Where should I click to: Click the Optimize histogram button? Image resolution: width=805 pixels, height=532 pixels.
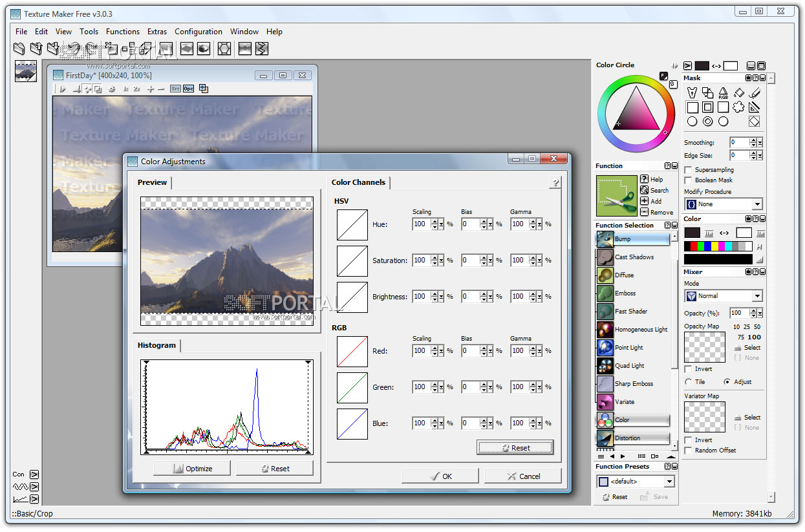(x=192, y=469)
